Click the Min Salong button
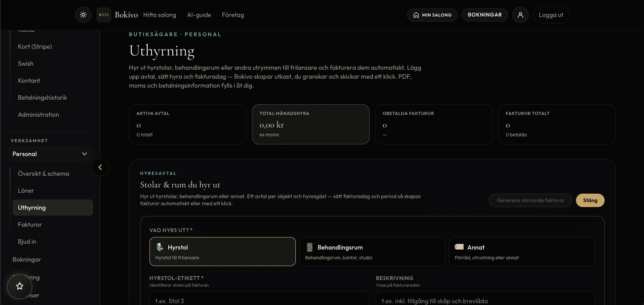The image size is (644, 305). coord(432,15)
